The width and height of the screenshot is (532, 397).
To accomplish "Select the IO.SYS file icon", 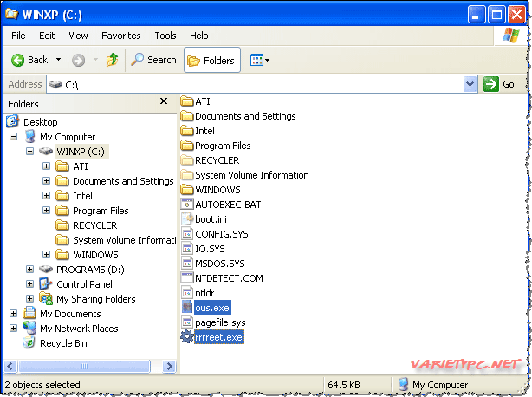I will (x=187, y=249).
